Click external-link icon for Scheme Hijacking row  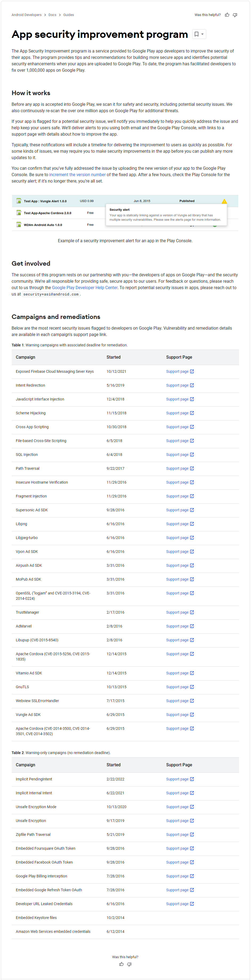pos(192,413)
